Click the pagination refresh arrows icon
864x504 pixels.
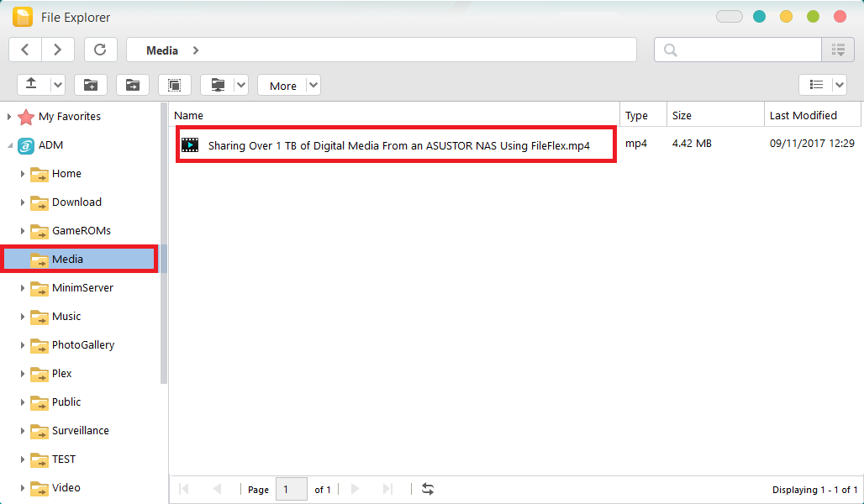click(x=428, y=489)
